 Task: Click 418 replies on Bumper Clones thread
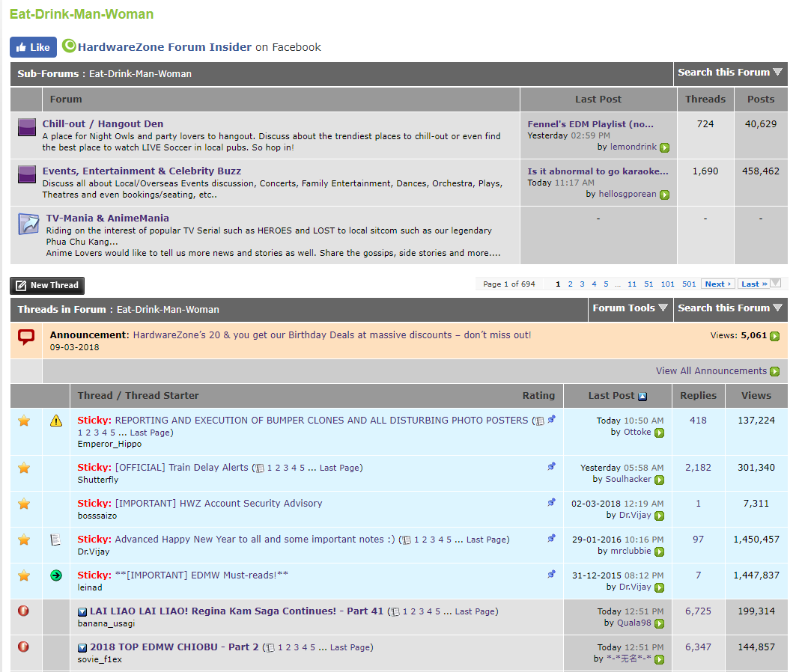click(x=698, y=421)
